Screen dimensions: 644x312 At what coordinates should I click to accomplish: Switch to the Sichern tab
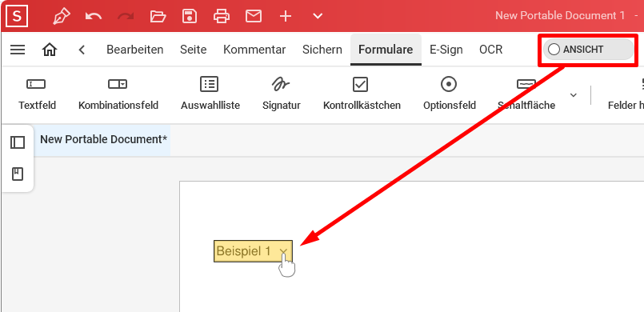coord(322,50)
